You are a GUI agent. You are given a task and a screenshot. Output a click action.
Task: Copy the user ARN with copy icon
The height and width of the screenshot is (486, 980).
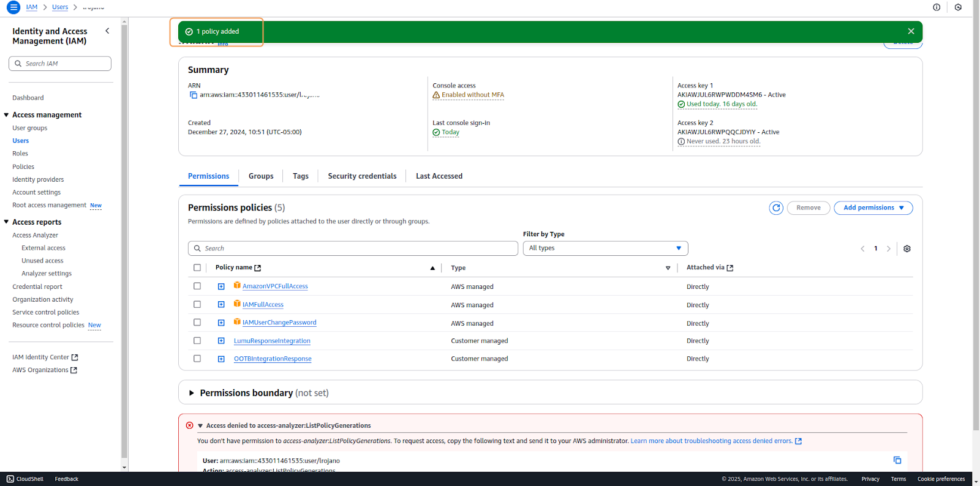(x=194, y=95)
